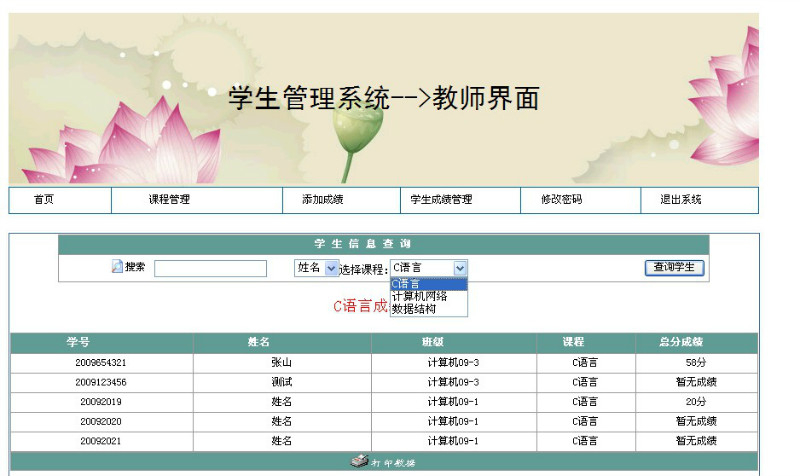
Task: Click the score cell 58分
Action: pyautogui.click(x=696, y=363)
